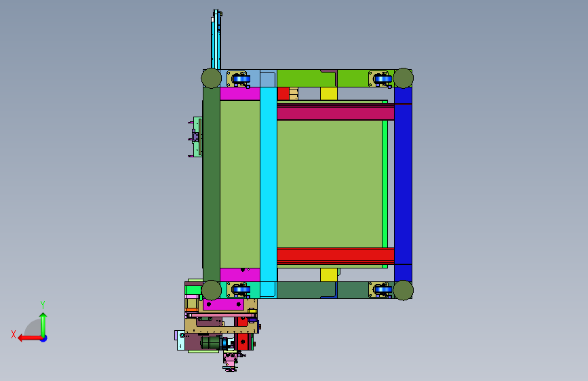This screenshot has width=588, height=381.
Task: Select the crimson horizontal crossbar near top
Action: (336, 112)
